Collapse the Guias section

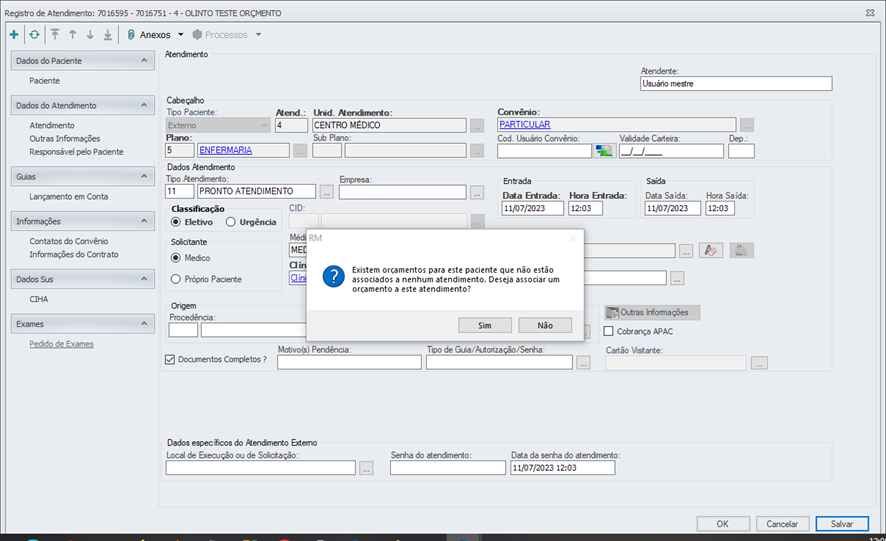coord(144,176)
